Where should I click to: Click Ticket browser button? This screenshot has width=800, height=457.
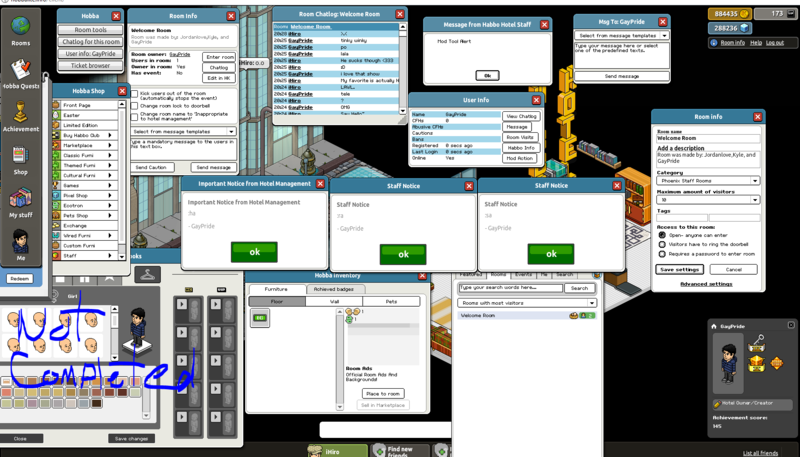[90, 65]
